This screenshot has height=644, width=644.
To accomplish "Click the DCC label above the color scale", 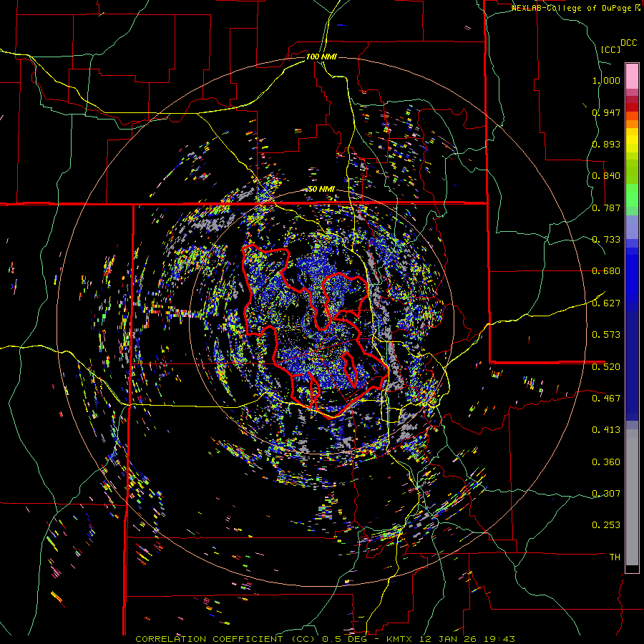I will [628, 43].
